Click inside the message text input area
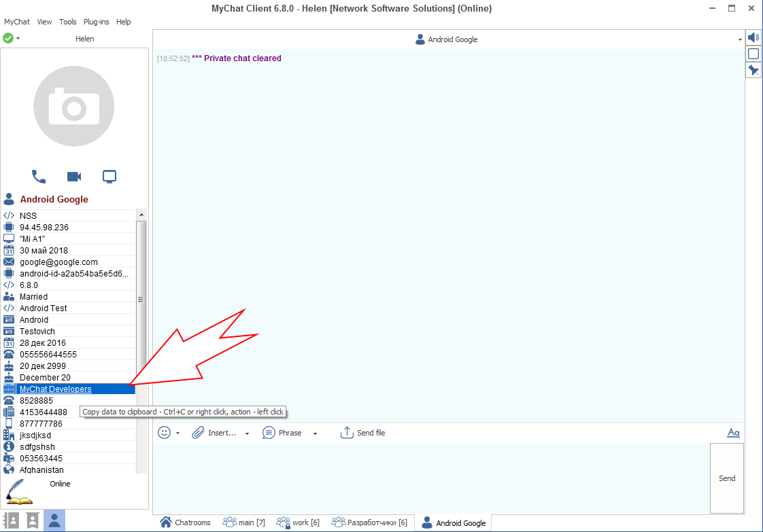This screenshot has height=532, width=763. pyautogui.click(x=430, y=477)
